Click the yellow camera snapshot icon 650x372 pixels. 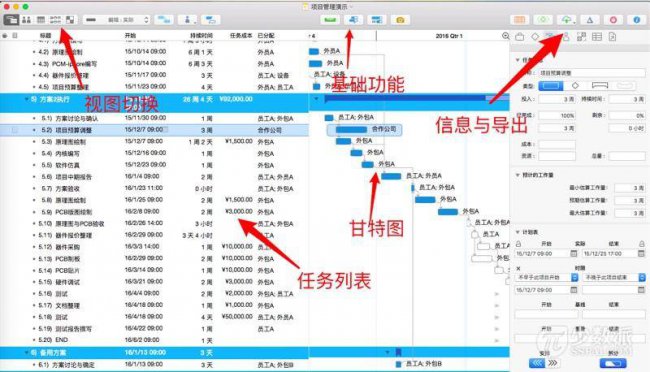point(400,19)
